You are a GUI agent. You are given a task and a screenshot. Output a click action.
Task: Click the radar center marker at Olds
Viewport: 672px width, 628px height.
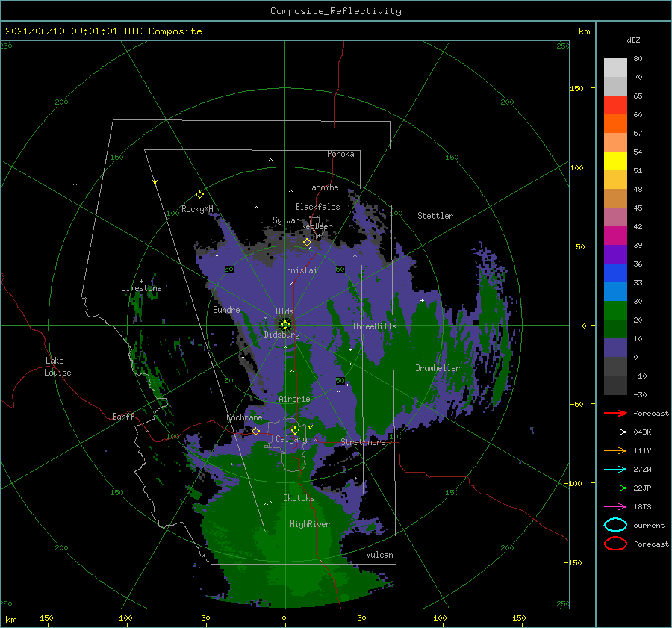point(285,325)
